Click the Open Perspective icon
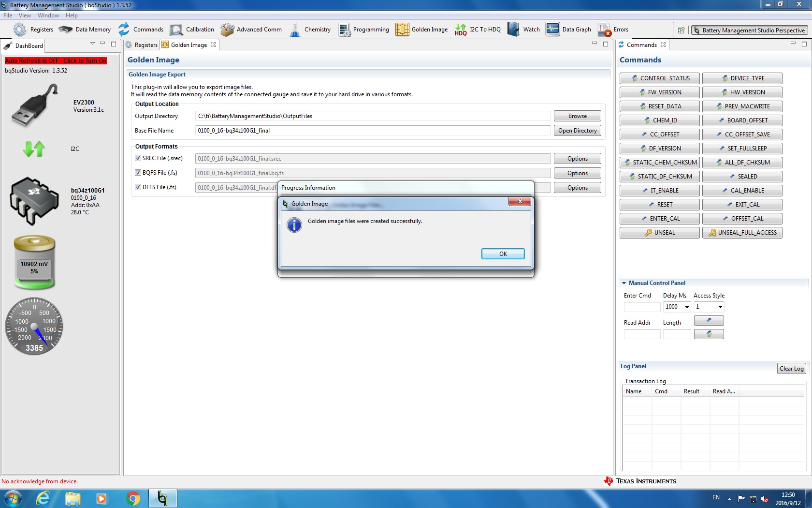Screen dimensions: 812x508 pos(681,30)
